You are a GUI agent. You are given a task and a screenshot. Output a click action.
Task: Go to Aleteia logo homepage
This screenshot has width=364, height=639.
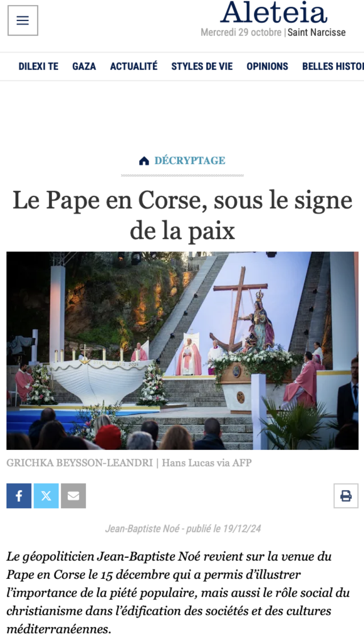pyautogui.click(x=274, y=13)
